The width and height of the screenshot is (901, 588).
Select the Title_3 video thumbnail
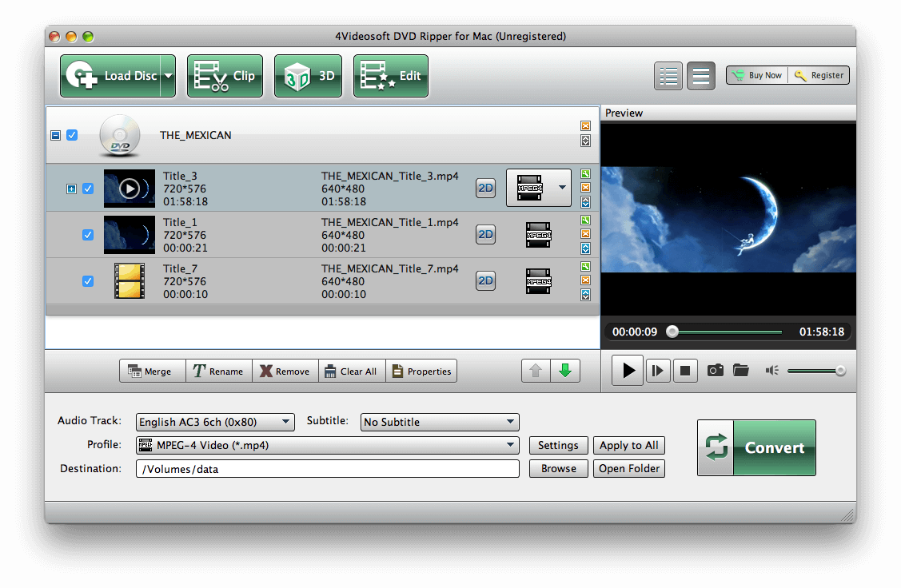130,189
